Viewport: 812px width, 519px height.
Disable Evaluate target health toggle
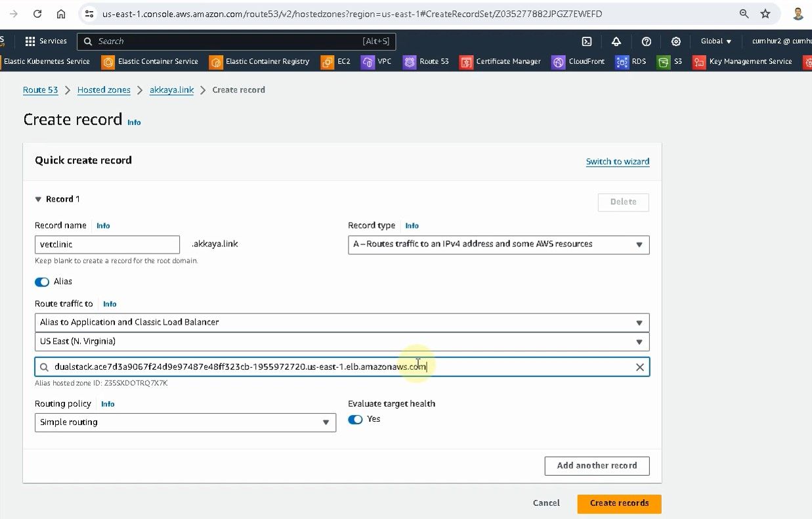(x=355, y=420)
